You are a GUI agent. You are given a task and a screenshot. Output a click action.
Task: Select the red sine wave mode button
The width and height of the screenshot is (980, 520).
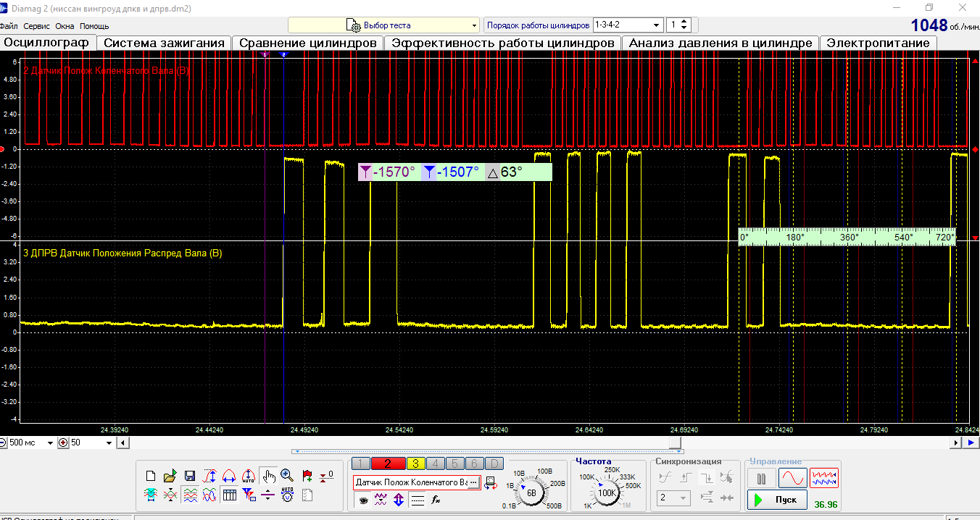pyautogui.click(x=792, y=478)
